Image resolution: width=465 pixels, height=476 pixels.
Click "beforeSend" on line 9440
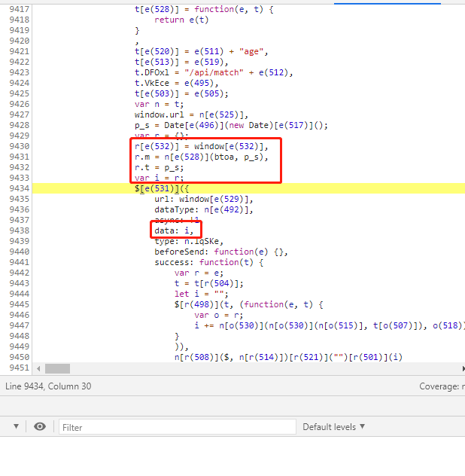(x=179, y=252)
